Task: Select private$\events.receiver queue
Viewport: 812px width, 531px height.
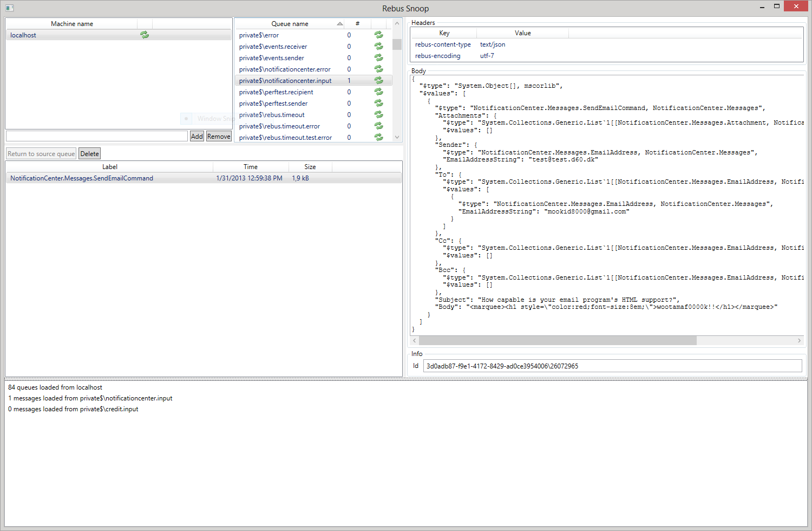Action: point(313,46)
